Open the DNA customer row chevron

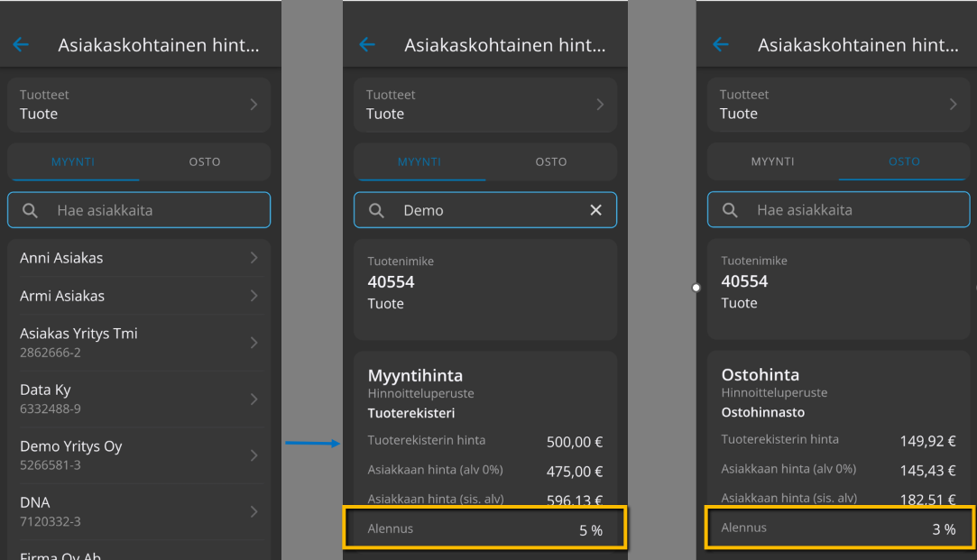click(x=253, y=511)
